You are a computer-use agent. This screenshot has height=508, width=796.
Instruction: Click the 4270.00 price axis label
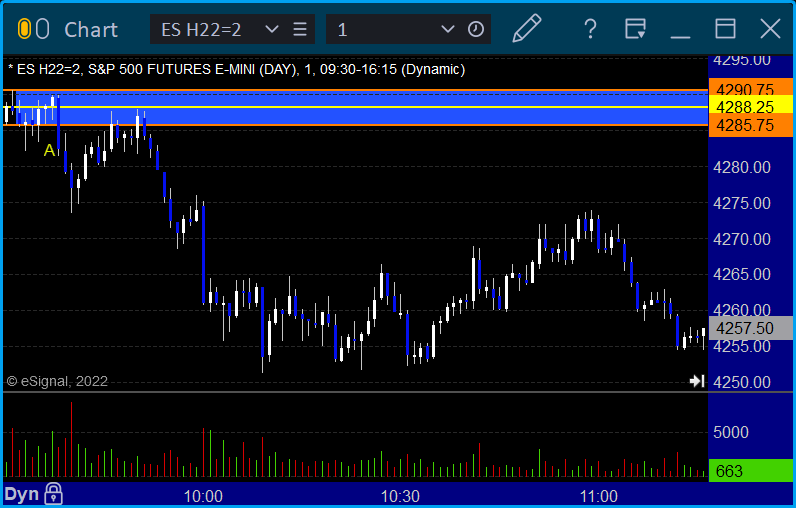(742, 239)
